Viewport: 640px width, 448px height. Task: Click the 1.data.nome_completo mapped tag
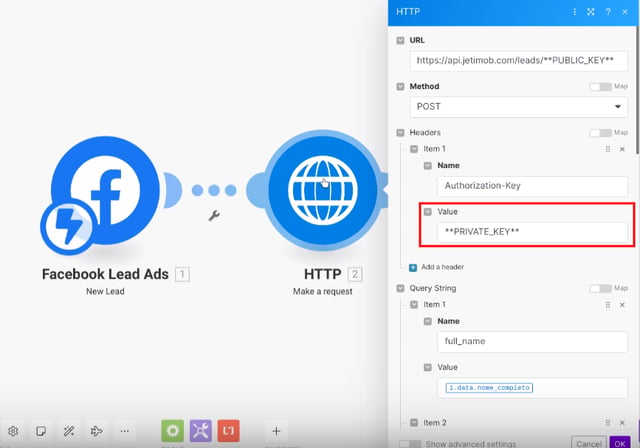(x=489, y=388)
